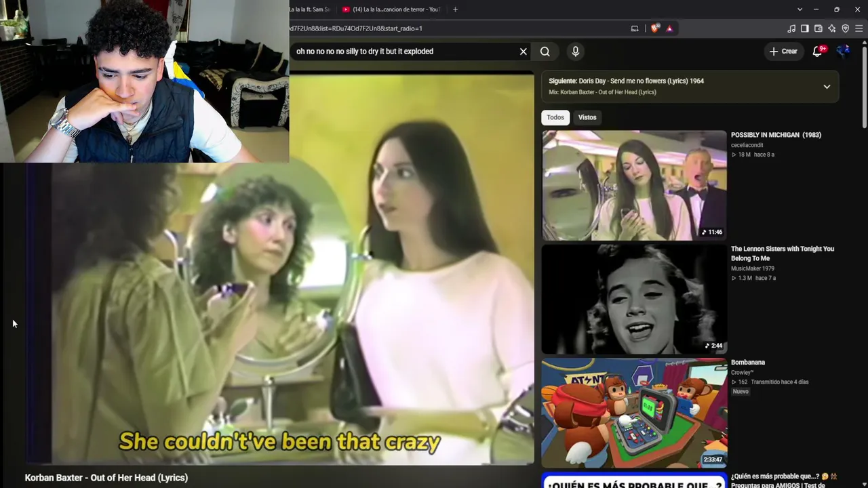Open the cecellacondit channel name
The height and width of the screenshot is (488, 868).
[747, 145]
